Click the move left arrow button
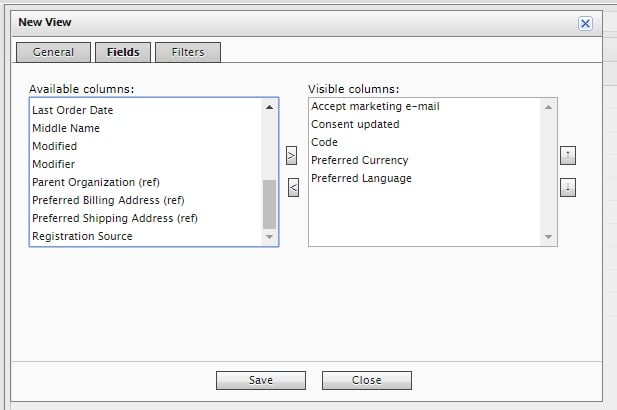This screenshot has height=410, width=617. click(x=292, y=187)
